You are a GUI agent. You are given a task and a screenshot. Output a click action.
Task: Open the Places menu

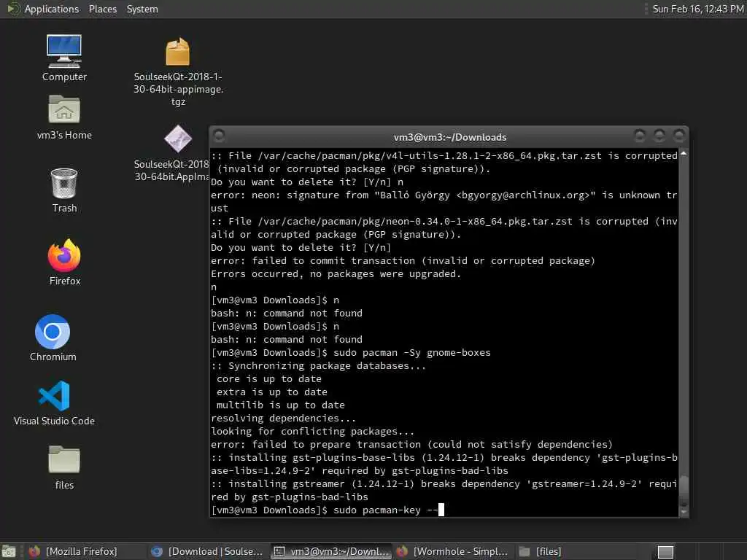(102, 9)
